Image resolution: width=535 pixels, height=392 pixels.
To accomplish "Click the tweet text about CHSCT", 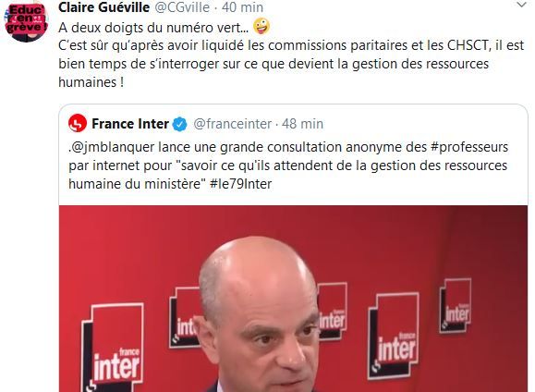I will 291,64.
